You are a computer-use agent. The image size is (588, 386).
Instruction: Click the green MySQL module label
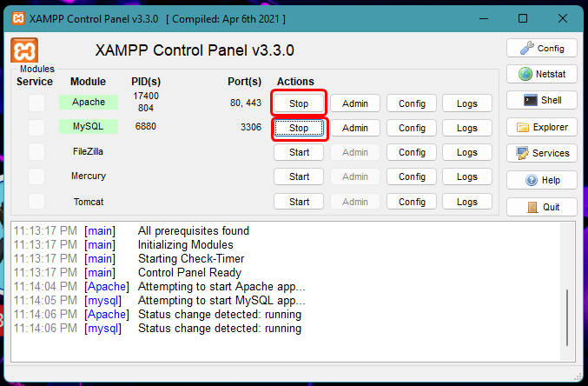pyautogui.click(x=89, y=127)
